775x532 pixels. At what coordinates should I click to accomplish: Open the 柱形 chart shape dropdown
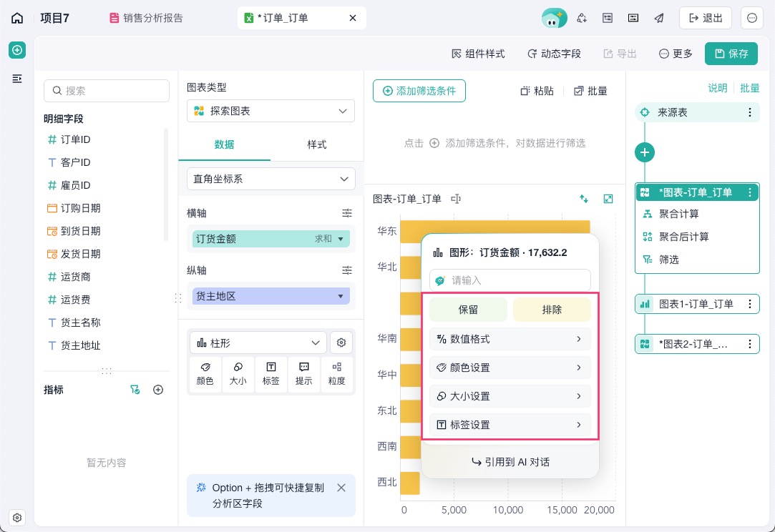(258, 343)
